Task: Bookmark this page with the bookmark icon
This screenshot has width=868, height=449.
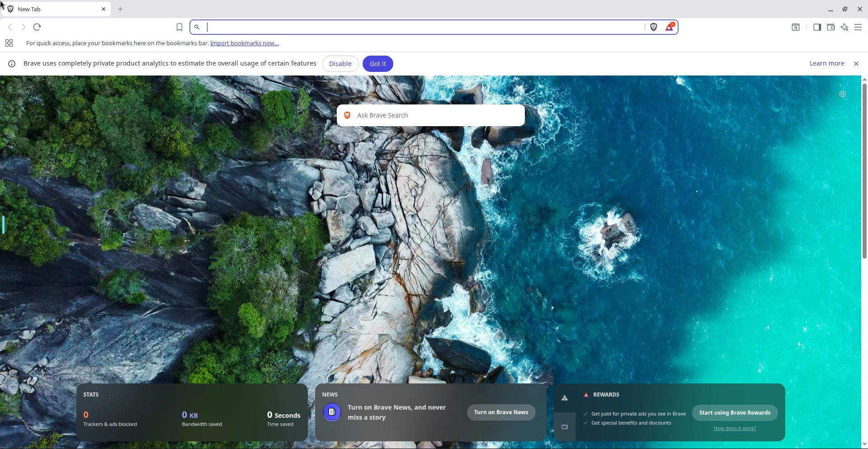Action: click(179, 27)
